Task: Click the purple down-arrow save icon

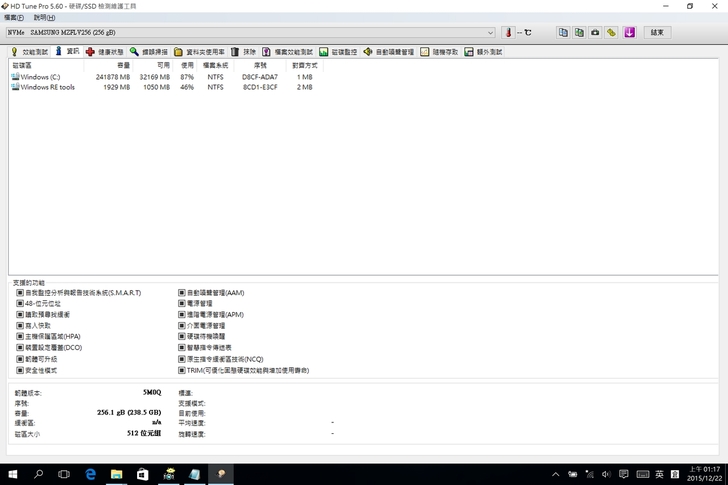Action: pos(629,33)
